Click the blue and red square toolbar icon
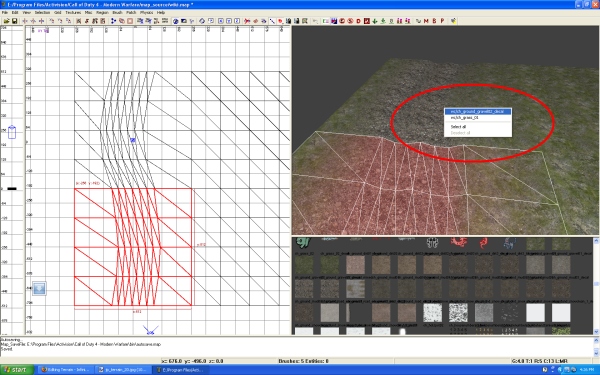 coord(334,21)
